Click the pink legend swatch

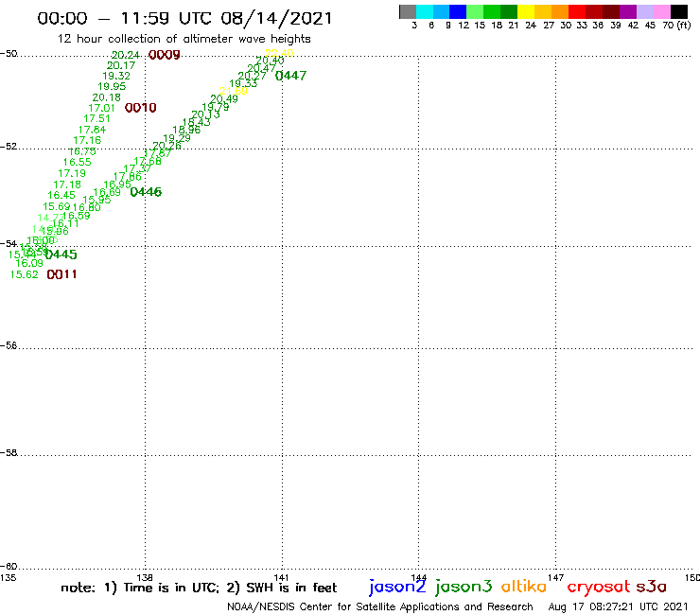pos(661,11)
